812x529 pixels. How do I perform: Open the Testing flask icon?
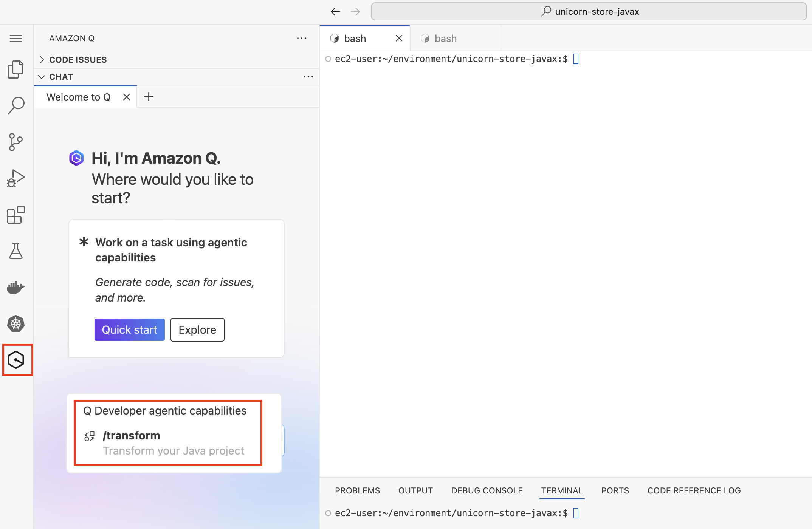click(16, 251)
